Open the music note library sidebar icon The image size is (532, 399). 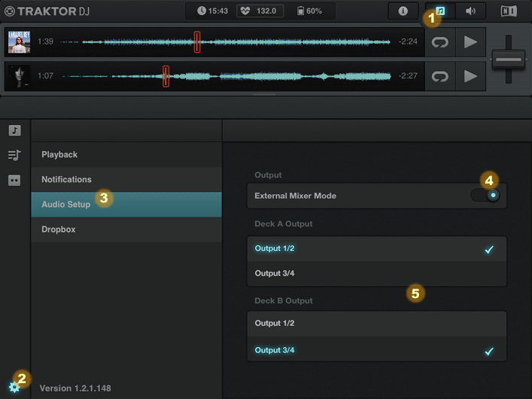[x=14, y=130]
